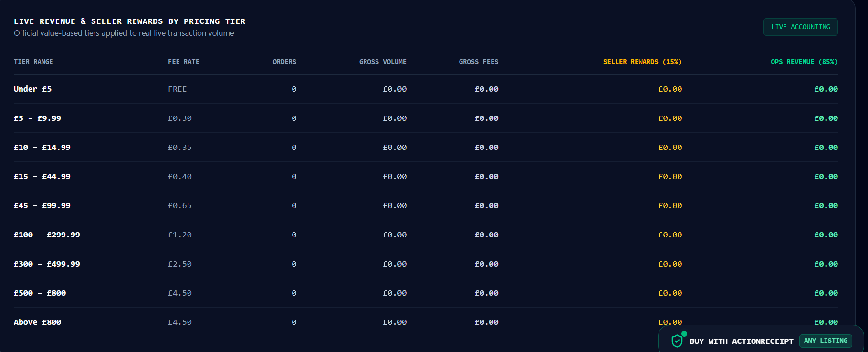The image size is (868, 352).
Task: Click the Above £800 tier label
Action: click(x=37, y=322)
